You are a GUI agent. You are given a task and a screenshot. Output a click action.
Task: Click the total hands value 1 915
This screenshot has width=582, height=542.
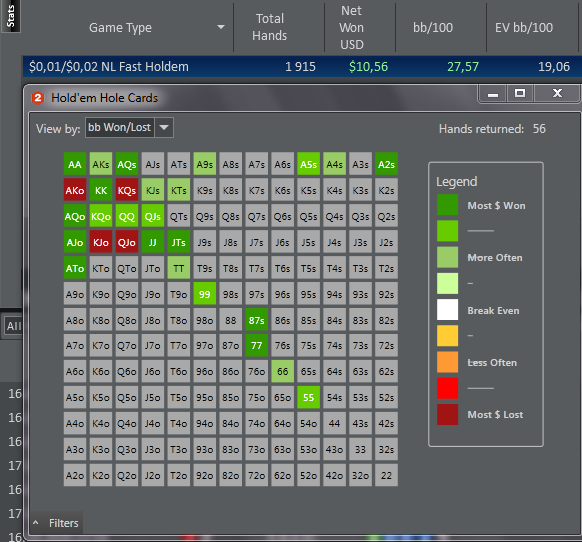tap(300, 66)
